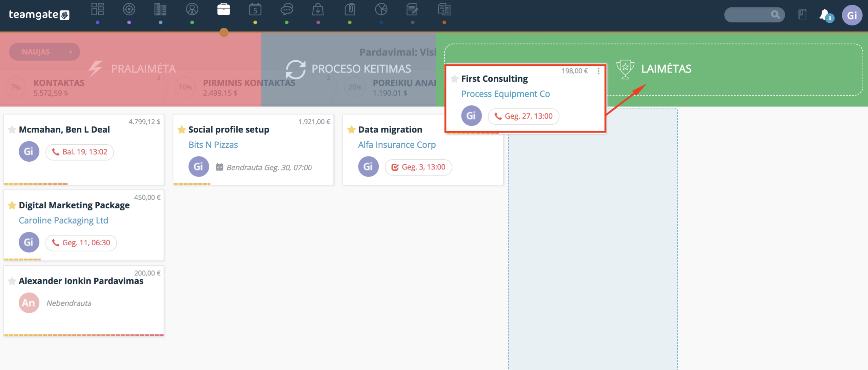Click into the header search field
The height and width of the screenshot is (370, 868).
(x=754, y=15)
